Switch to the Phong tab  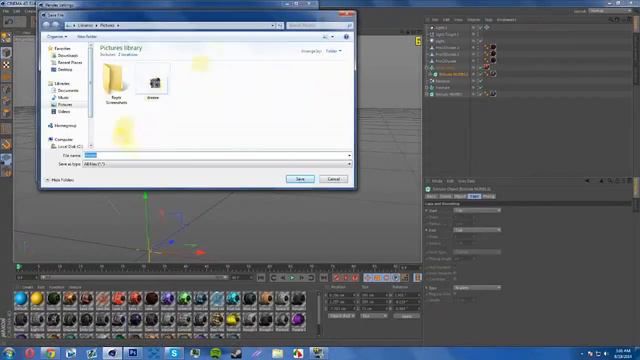tap(489, 196)
